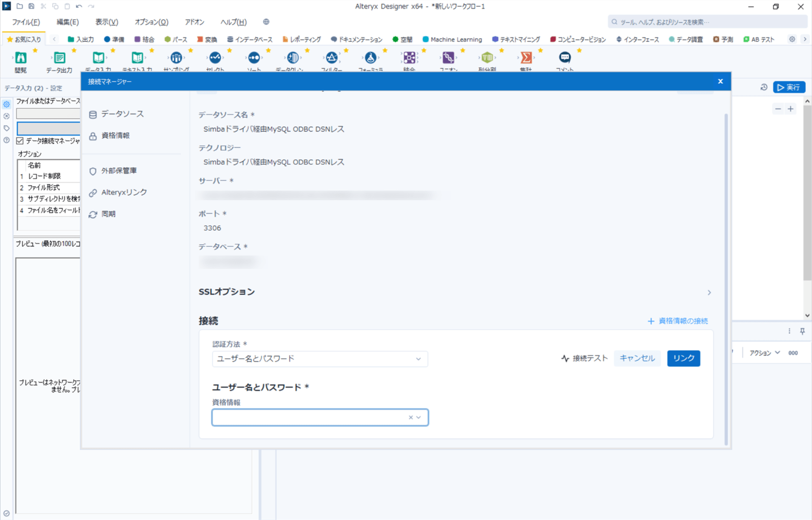Click the キャンセル button

pos(637,358)
